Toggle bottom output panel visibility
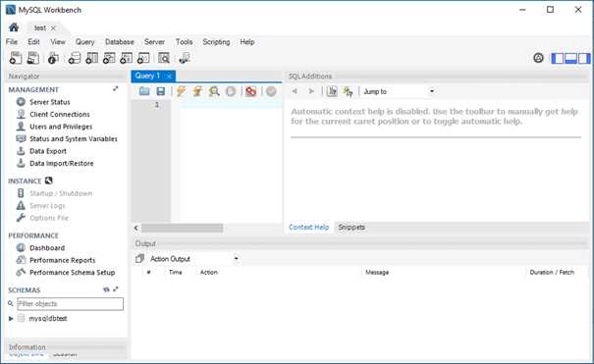The height and width of the screenshot is (364, 594). tap(570, 58)
